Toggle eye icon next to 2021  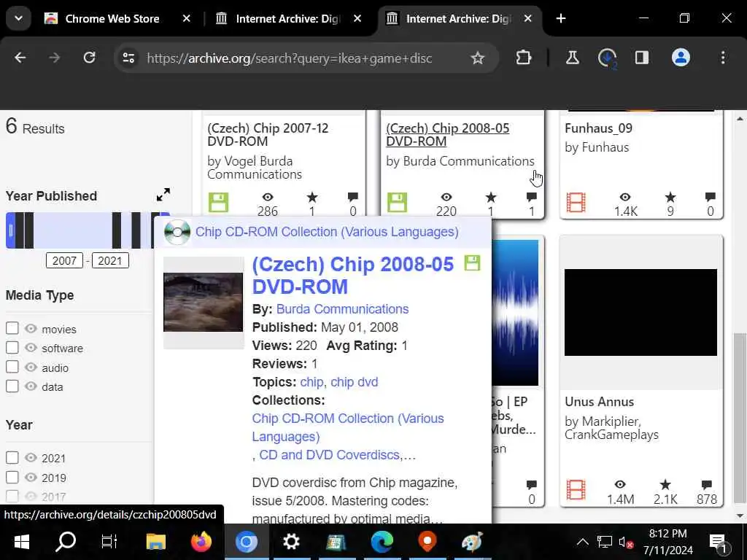(x=31, y=458)
